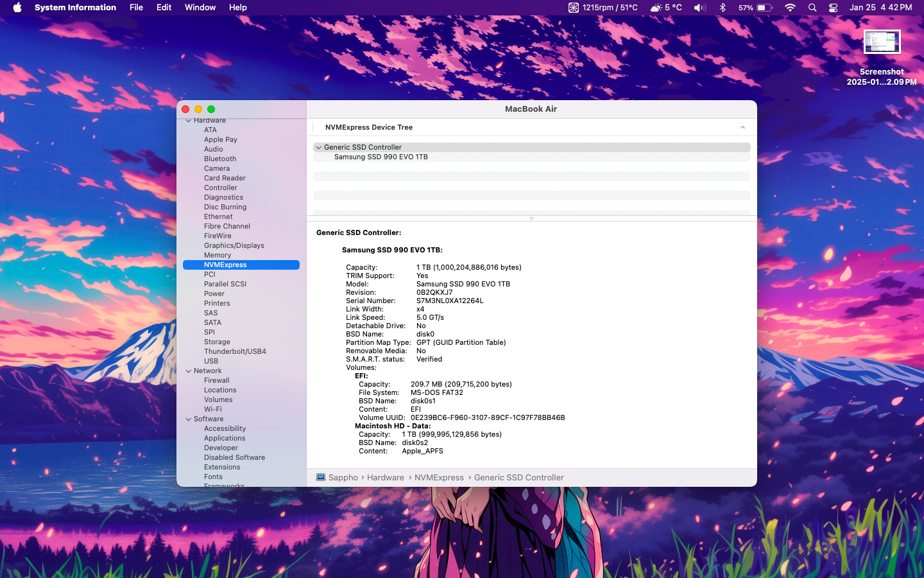Click the battery status icon
The width and height of the screenshot is (924, 578).
tap(755, 8)
